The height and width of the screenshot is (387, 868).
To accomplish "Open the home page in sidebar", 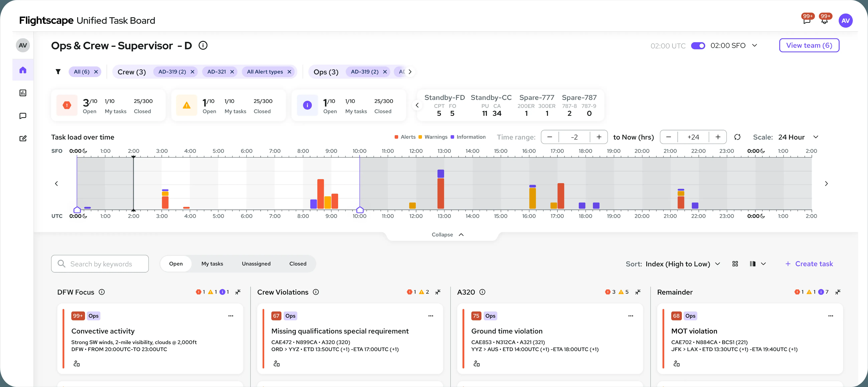I will point(23,70).
